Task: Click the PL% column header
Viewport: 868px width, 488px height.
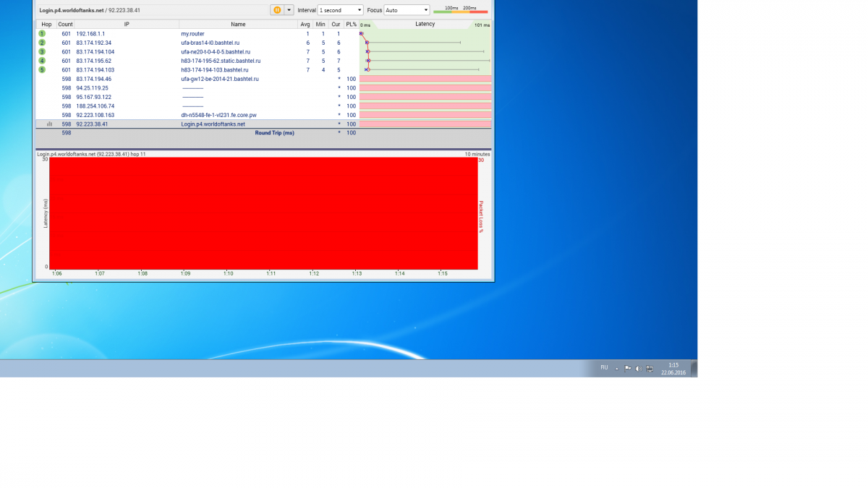Action: (351, 25)
